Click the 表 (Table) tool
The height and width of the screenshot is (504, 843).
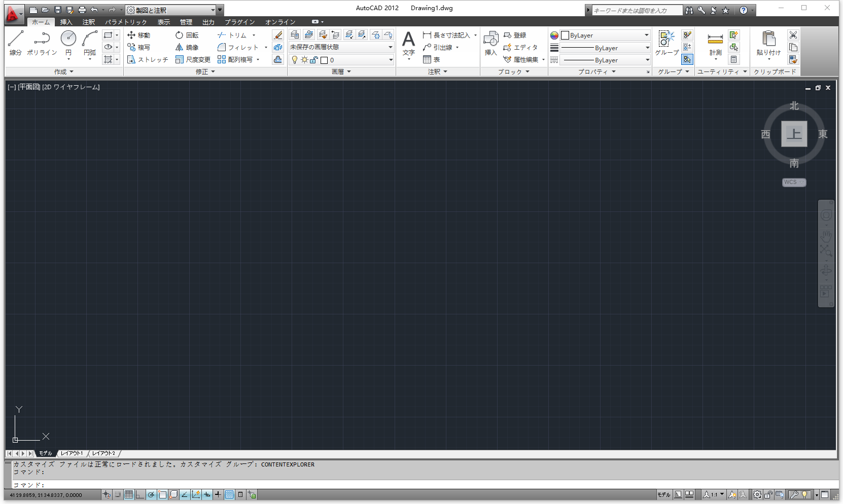(x=431, y=59)
